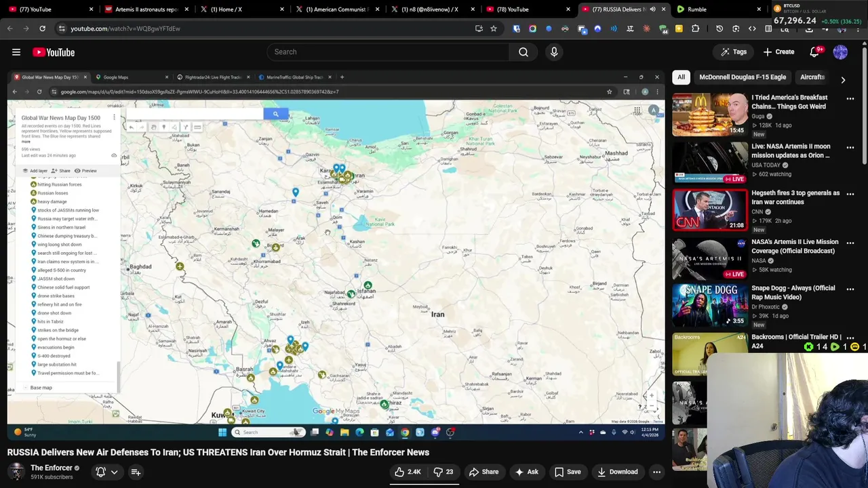Click Add layer in My Maps panel
868x488 pixels.
tap(35, 171)
